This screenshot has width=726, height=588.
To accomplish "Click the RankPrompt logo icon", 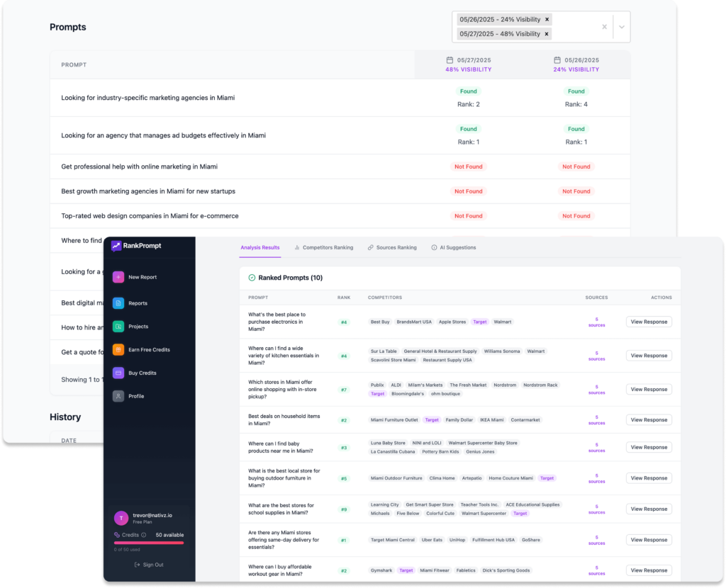I will 116,246.
